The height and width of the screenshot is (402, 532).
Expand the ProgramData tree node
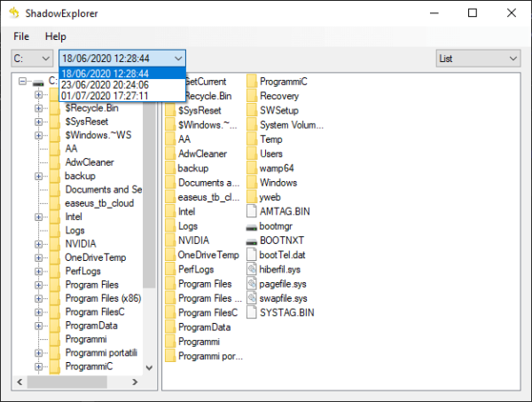pos(38,326)
